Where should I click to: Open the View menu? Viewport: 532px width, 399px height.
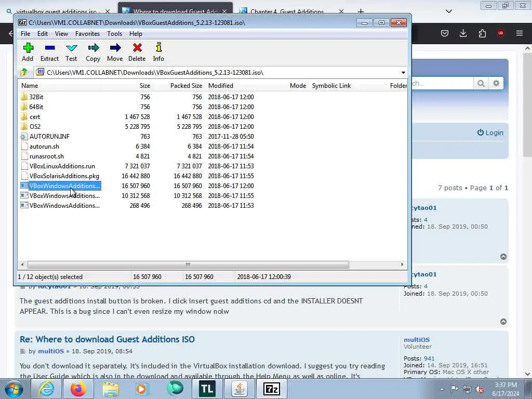pos(61,34)
